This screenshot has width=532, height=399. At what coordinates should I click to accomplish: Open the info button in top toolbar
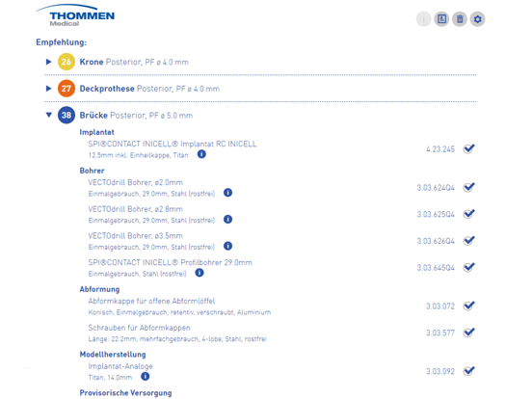tap(423, 19)
